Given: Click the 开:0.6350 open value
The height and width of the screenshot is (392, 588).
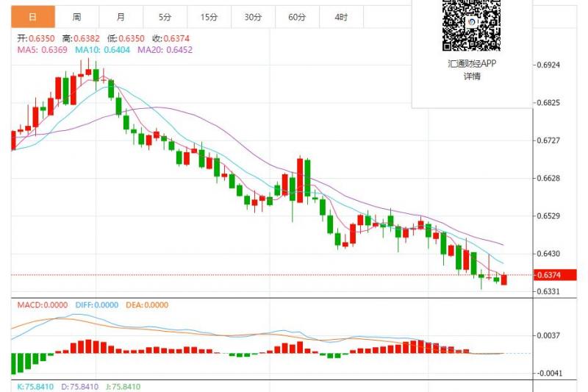Looking at the screenshot, I should 36,39.
